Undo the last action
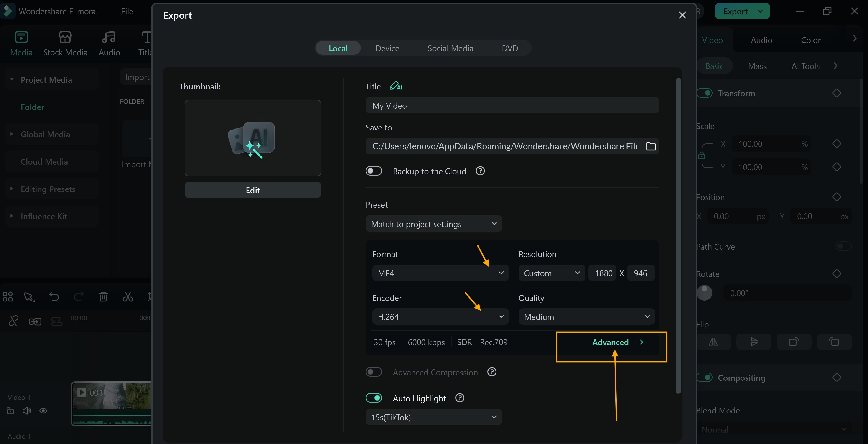Image resolution: width=868 pixels, height=444 pixels. [x=54, y=297]
